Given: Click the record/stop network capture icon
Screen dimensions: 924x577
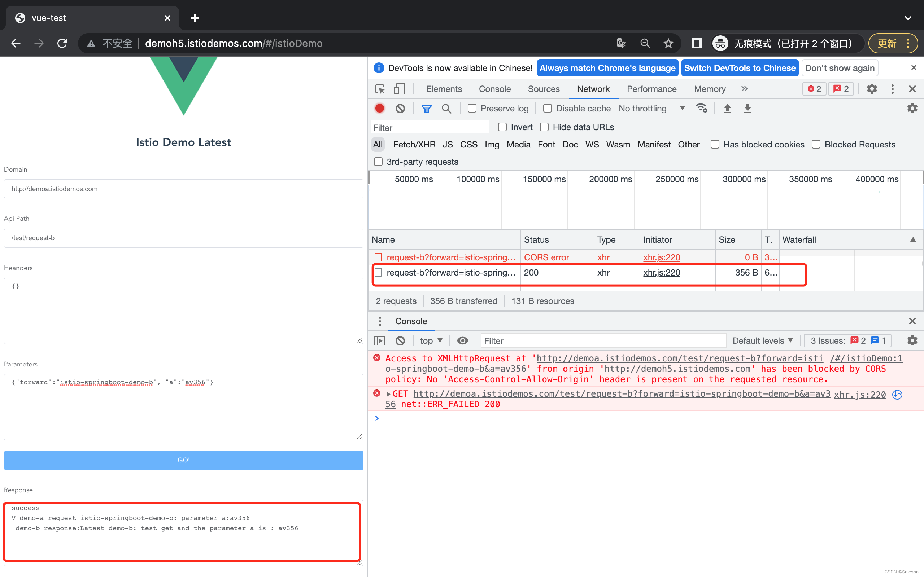Looking at the screenshot, I should point(379,108).
